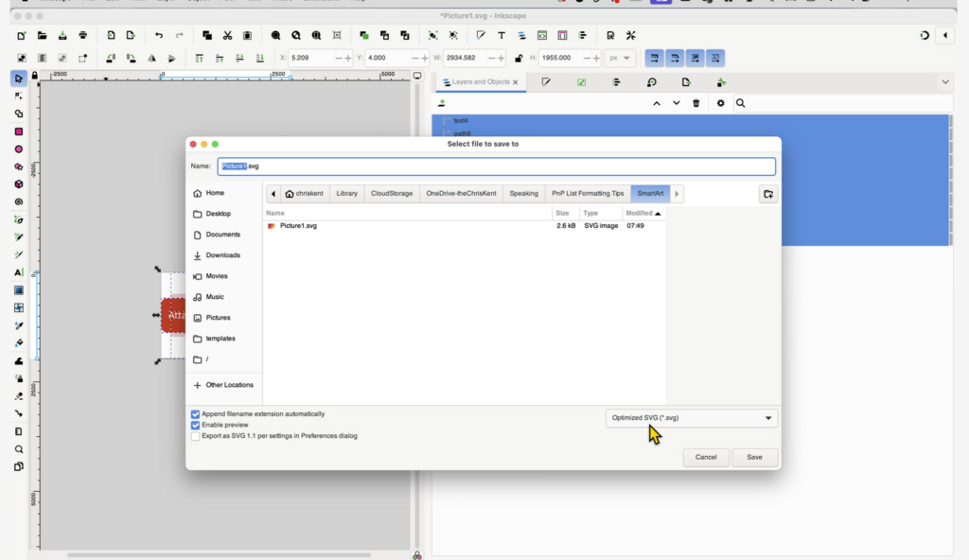Pick the Text tool in the toolbox

coord(18,272)
